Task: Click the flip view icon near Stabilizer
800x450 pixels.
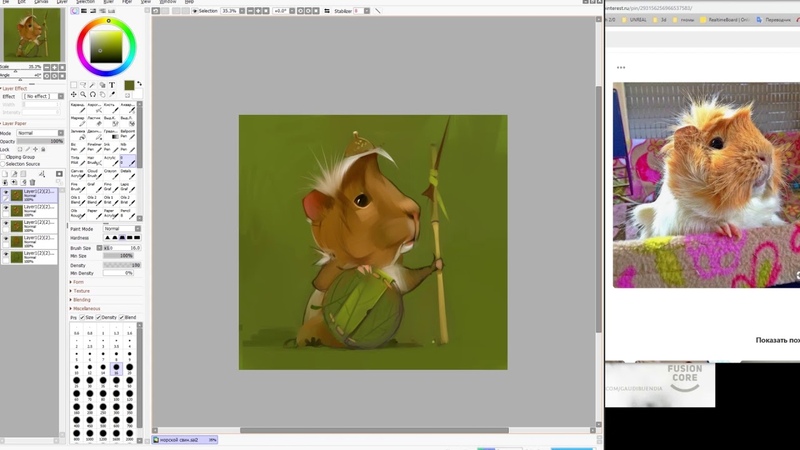Action: [327, 11]
